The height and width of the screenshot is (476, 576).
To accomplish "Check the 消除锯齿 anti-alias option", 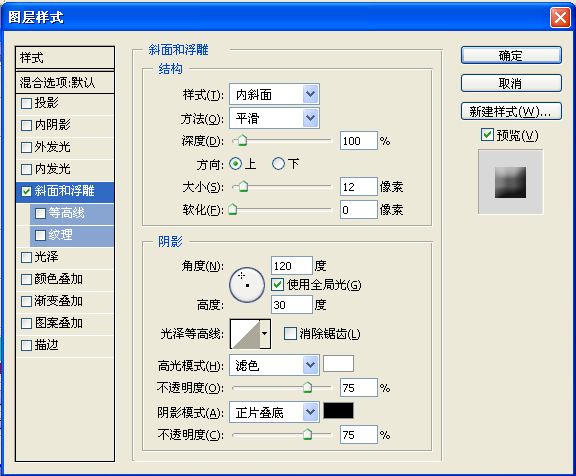I will (290, 334).
